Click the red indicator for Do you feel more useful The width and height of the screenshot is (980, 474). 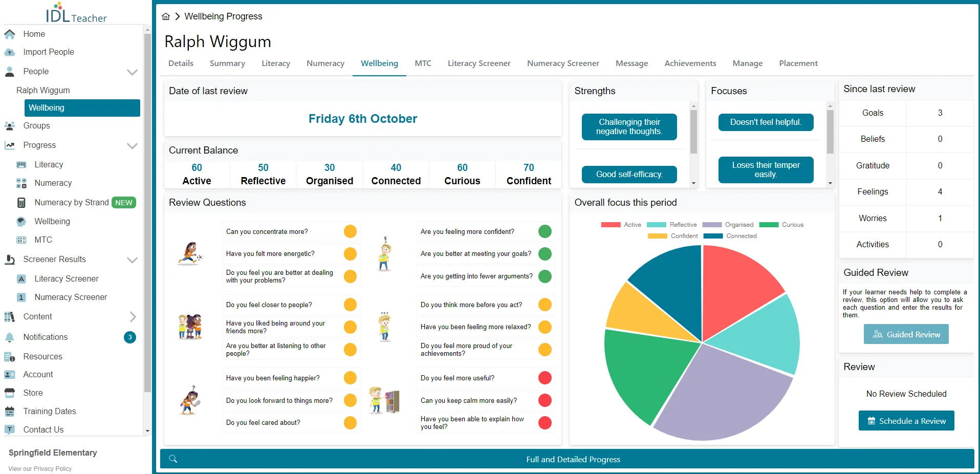(545, 378)
